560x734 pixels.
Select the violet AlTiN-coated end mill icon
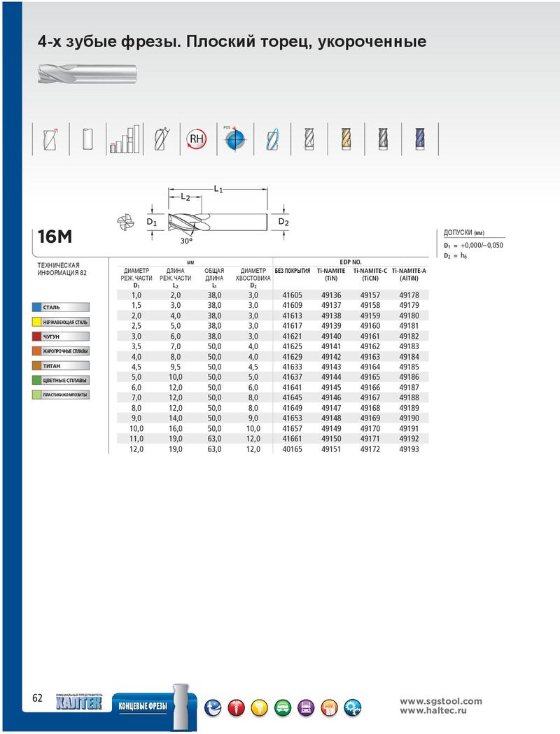tap(420, 139)
